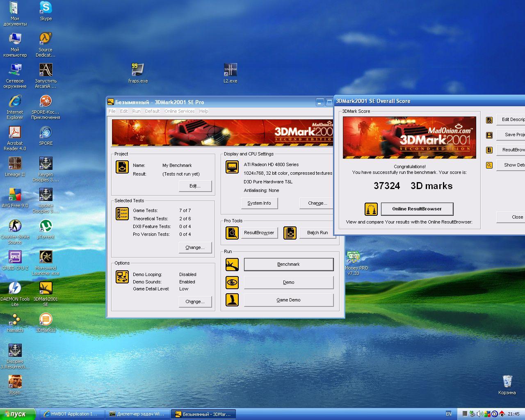Click the Online ResultBrowser button
The width and height of the screenshot is (525, 420).
417,209
